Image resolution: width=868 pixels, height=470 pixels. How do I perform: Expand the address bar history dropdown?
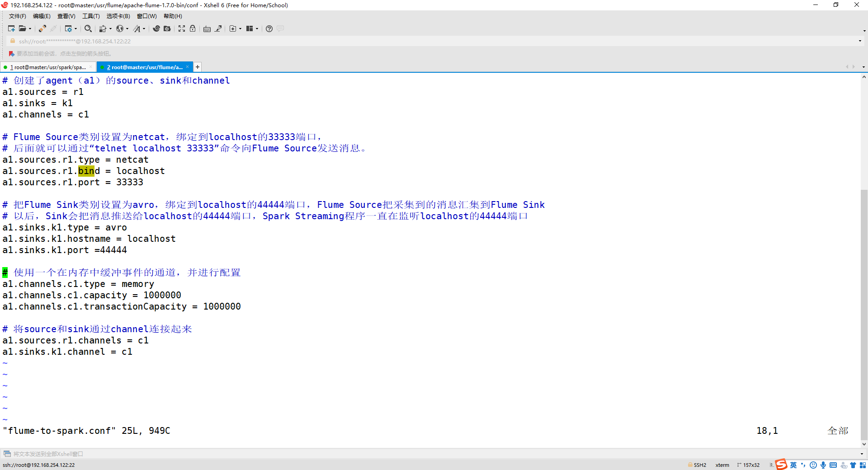[860, 41]
